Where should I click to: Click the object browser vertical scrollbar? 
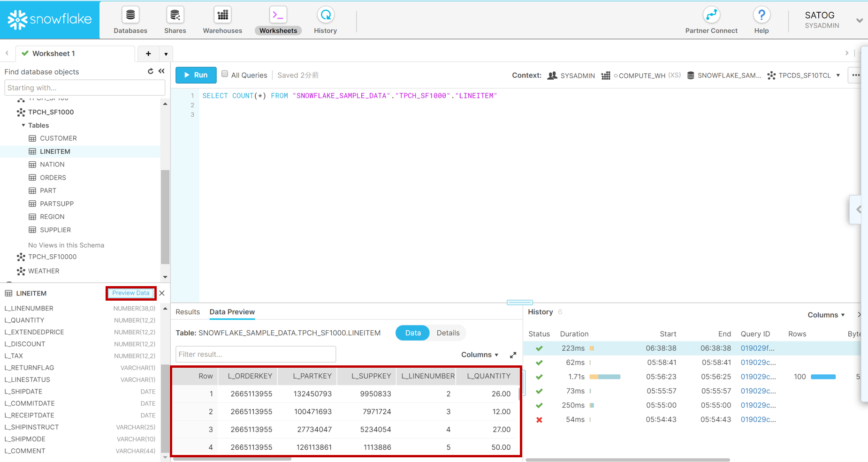[x=165, y=218]
